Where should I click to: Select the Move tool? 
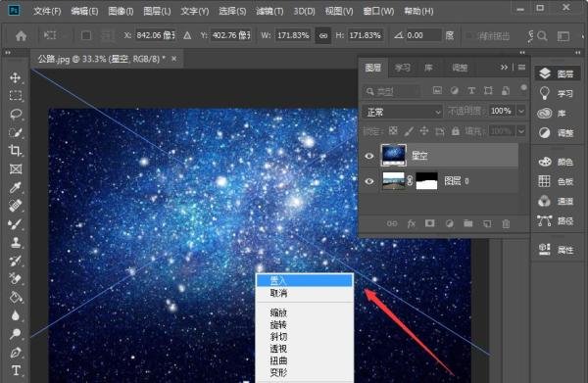tap(16, 77)
